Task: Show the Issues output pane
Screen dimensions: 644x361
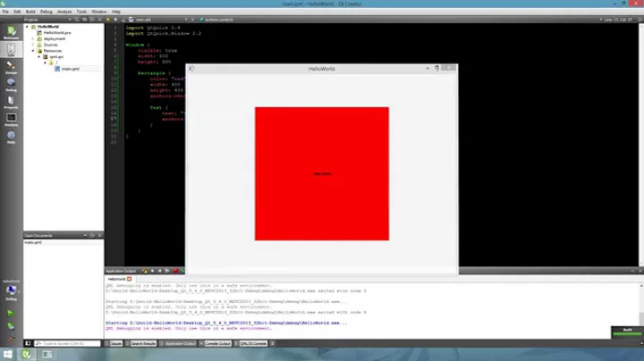Action: 114,343
